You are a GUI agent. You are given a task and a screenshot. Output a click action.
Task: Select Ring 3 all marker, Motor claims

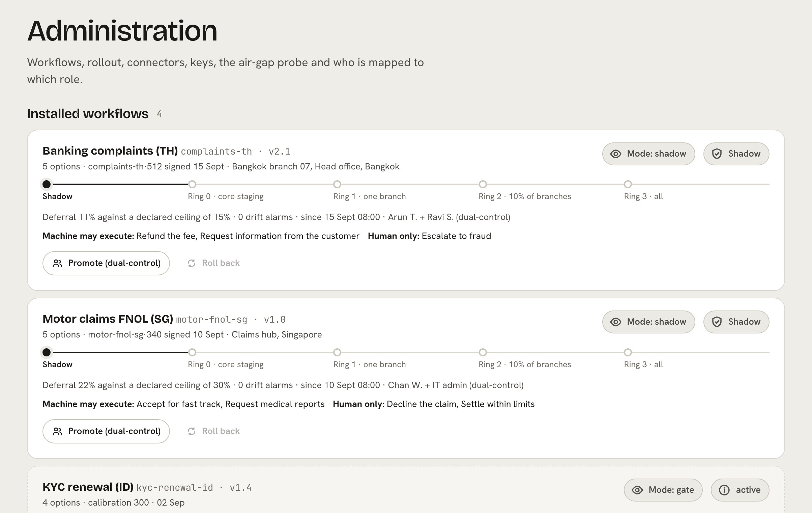tap(628, 352)
